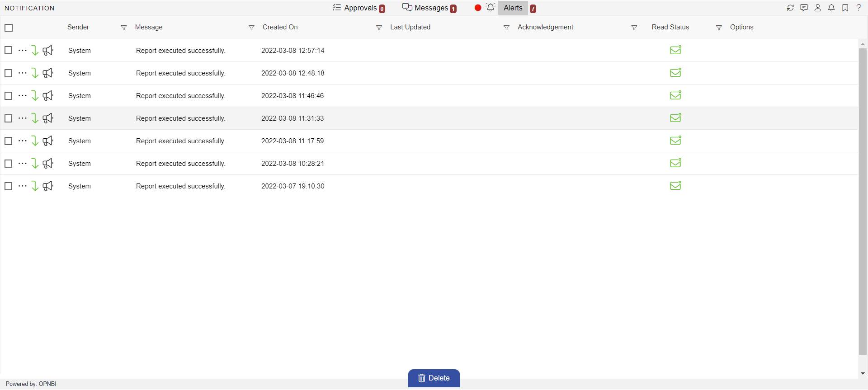The image size is (868, 390).
Task: Check the box for 11:31:33 alert
Action: coord(8,118)
